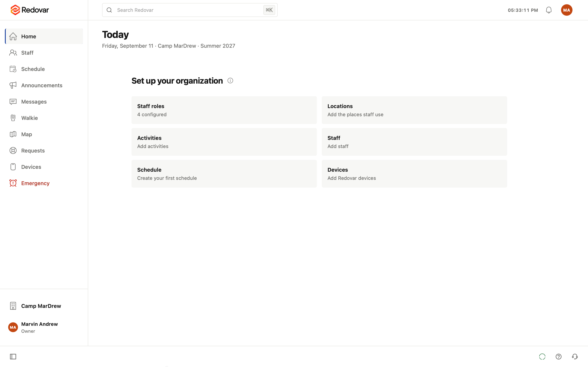Open the notifications bell
The width and height of the screenshot is (588, 367).
pos(549,10)
